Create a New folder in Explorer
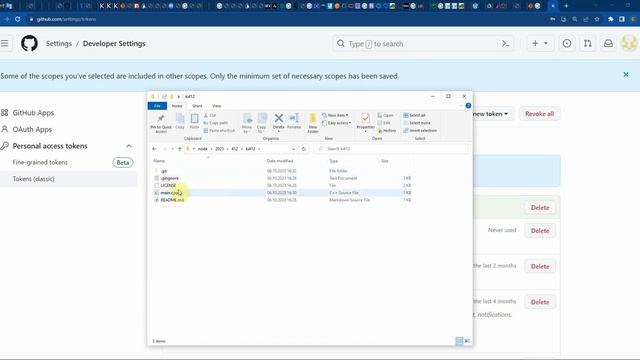This screenshot has height=360, width=640. coord(313,123)
